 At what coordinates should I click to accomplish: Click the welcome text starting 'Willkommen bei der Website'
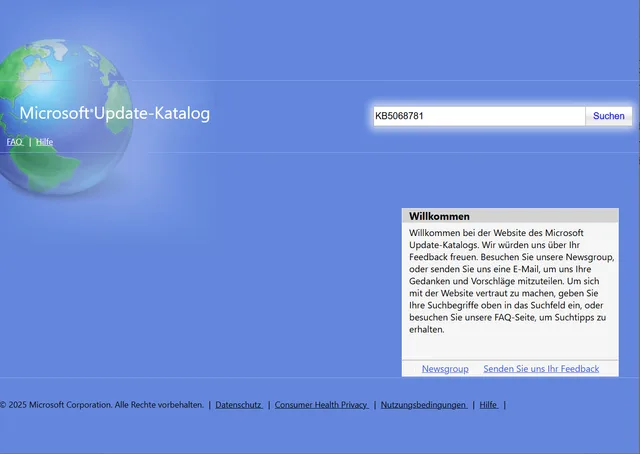point(511,281)
